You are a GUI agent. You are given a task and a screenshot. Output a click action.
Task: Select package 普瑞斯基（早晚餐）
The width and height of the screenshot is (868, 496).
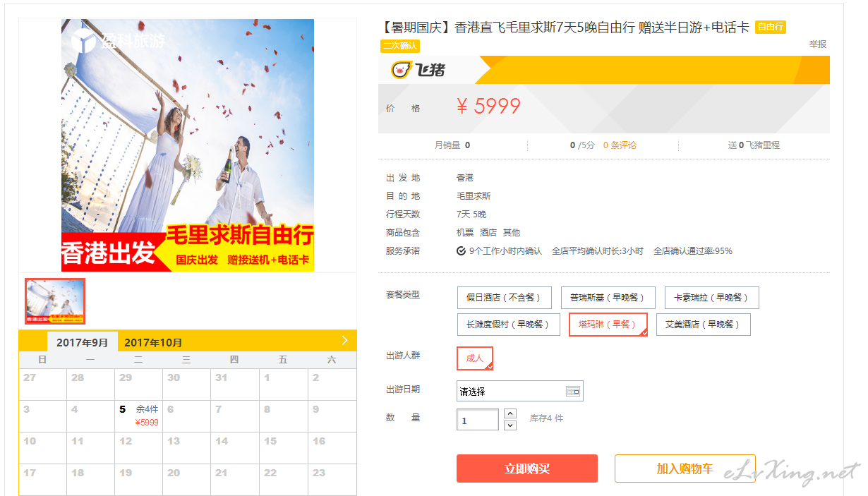coord(608,298)
